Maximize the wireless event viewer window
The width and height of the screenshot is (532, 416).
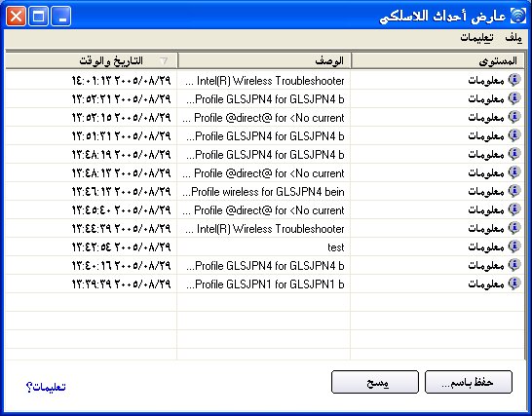[x=38, y=16]
